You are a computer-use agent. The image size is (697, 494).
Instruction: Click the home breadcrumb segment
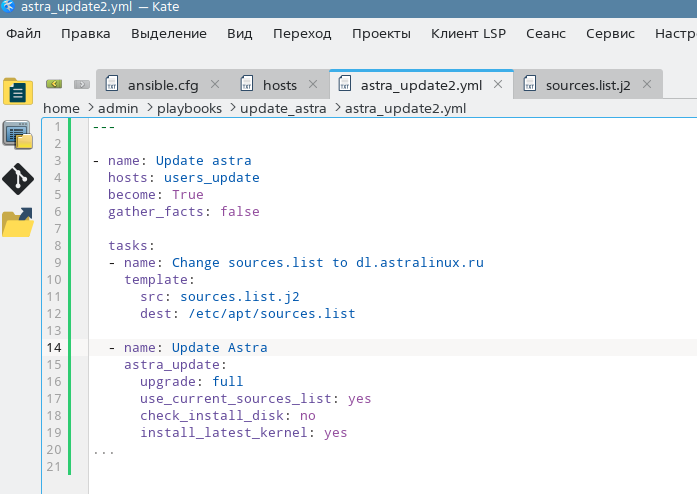click(x=61, y=108)
